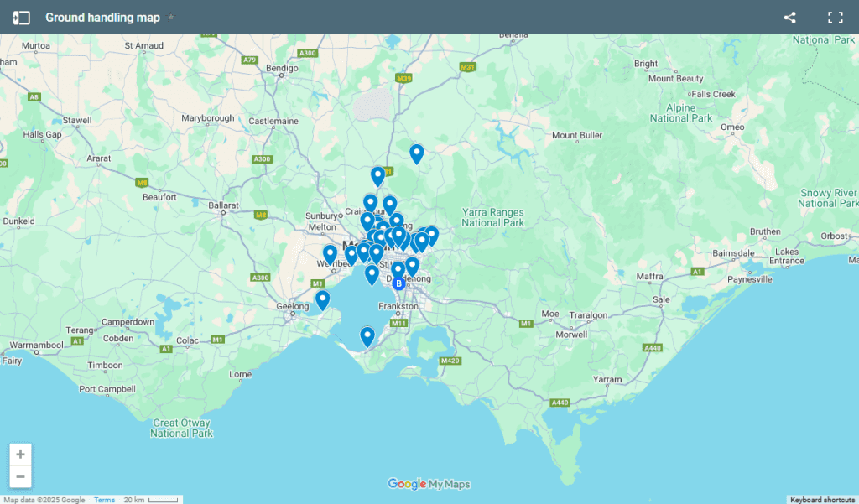The image size is (859, 504).
Task: Open the map legend sidebar panel
Action: coord(22,18)
